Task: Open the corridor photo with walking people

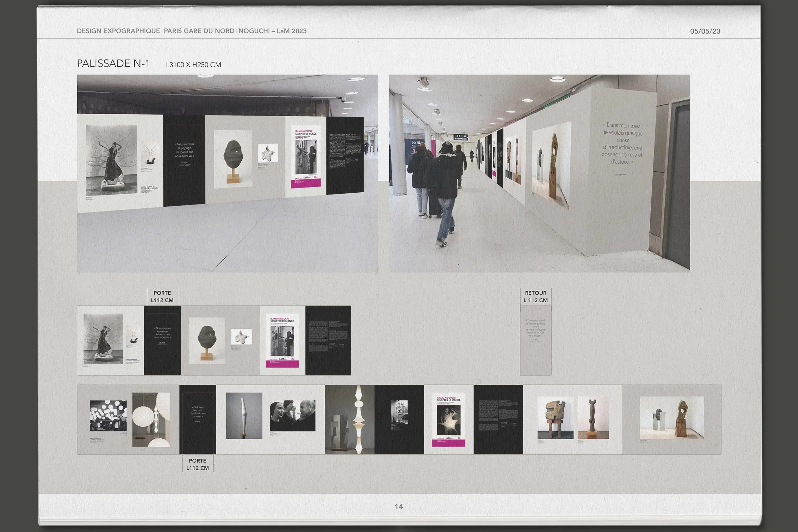Action: pyautogui.click(x=539, y=174)
